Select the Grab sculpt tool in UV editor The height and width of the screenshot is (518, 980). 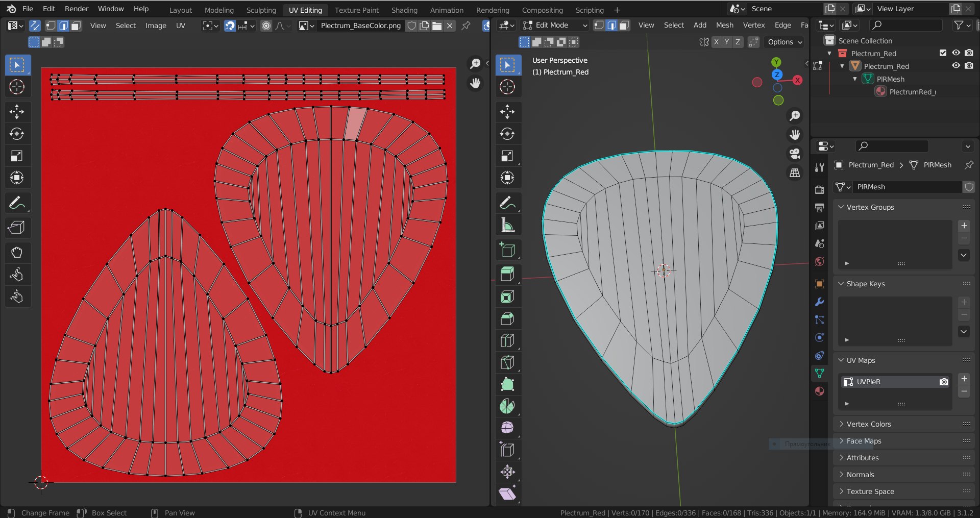pos(17,252)
